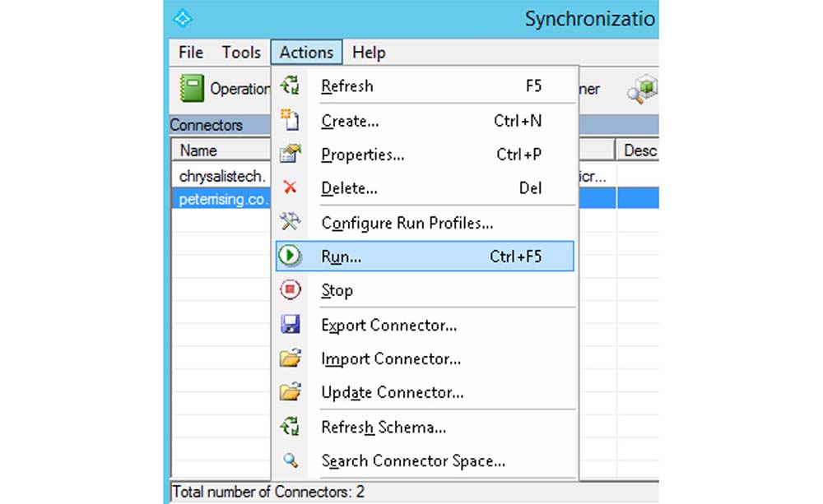Choose Export Connector... entry
Viewport: 823px width, 504px height.
click(x=425, y=325)
